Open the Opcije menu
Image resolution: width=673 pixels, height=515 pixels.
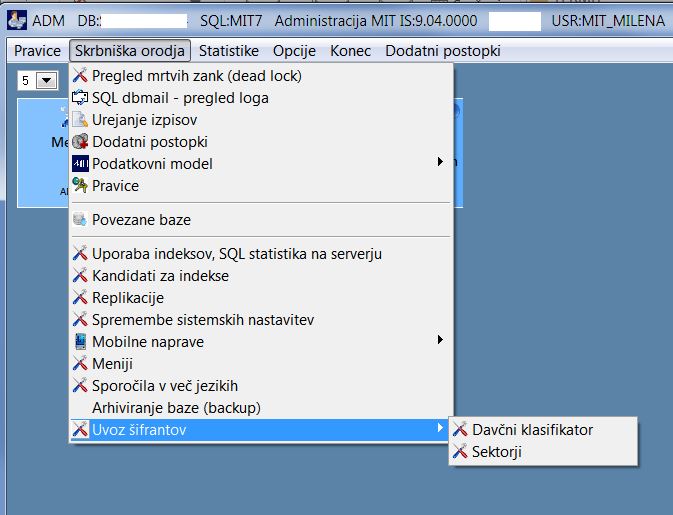coord(294,51)
